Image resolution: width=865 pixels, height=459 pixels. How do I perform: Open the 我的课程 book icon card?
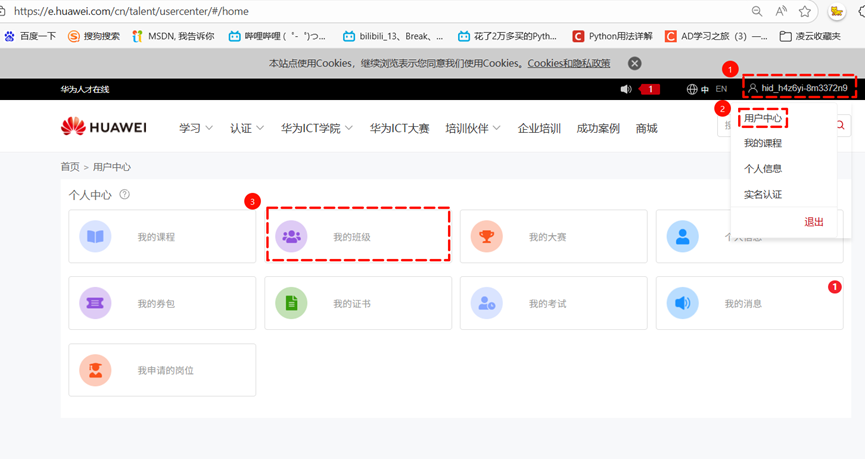[x=162, y=236]
